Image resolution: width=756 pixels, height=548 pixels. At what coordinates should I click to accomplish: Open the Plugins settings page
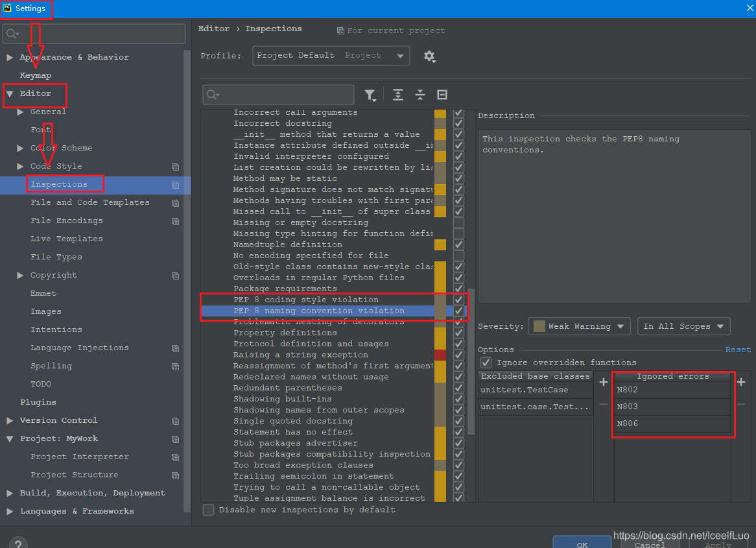[38, 402]
